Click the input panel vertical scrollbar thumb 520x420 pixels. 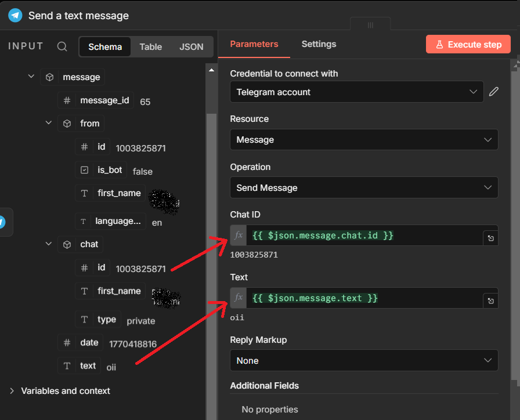pyautogui.click(x=211, y=266)
